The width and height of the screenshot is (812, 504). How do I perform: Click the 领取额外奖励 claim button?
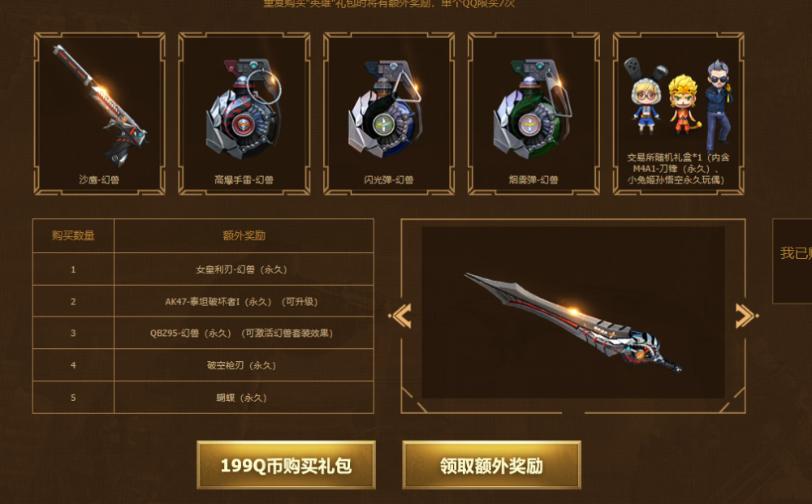491,465
